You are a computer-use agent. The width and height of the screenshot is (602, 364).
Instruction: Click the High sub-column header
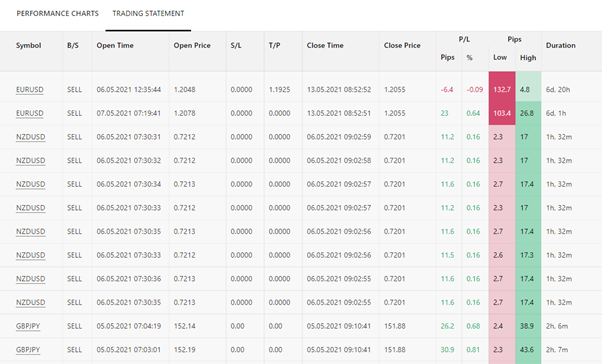coord(528,58)
